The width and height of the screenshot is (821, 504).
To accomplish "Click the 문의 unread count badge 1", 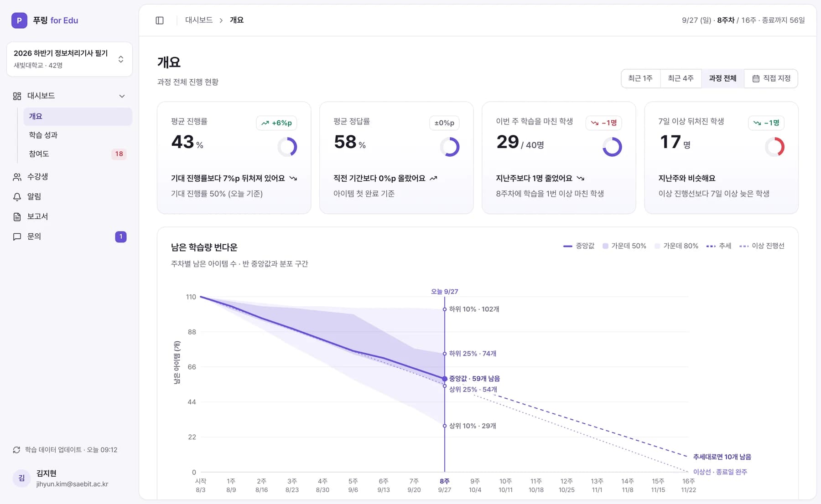I will [x=121, y=237].
